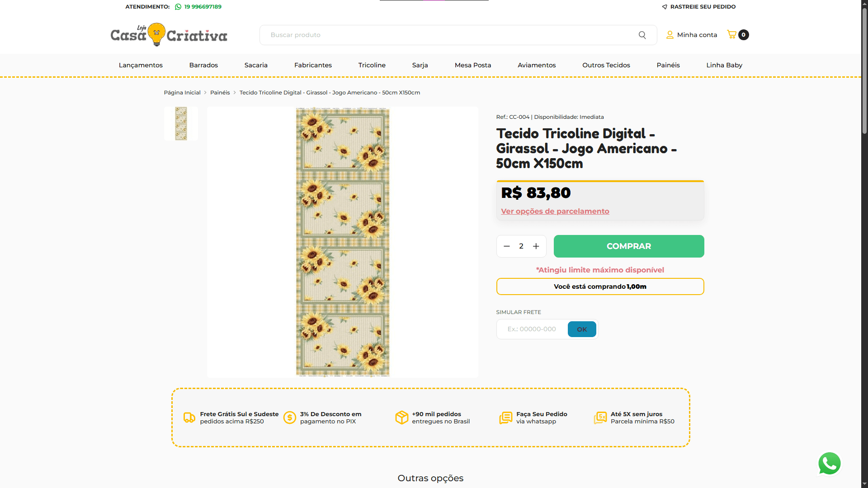Click the WhatsApp atendimento phone number
Viewport: 868px width, 488px height.
pyautogui.click(x=203, y=7)
